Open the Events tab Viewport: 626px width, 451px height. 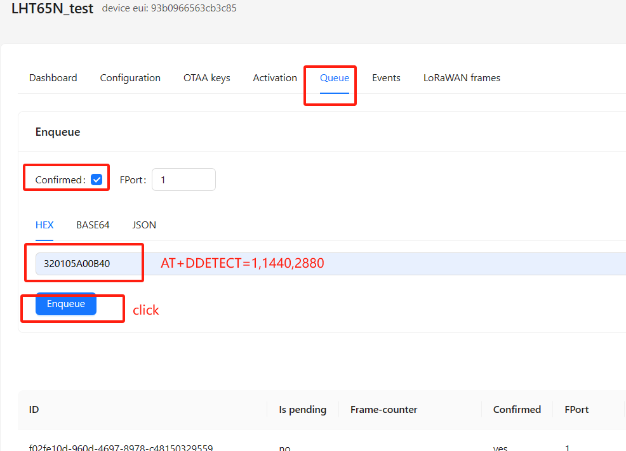pyautogui.click(x=386, y=77)
